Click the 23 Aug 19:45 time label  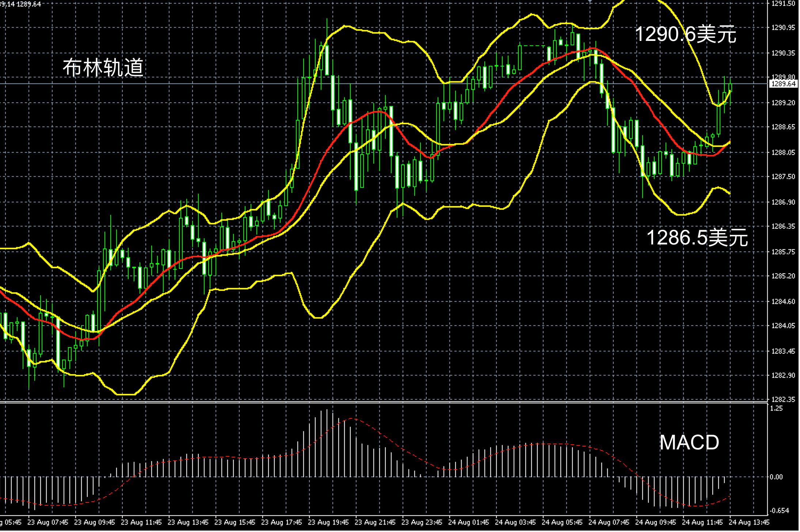(x=328, y=522)
